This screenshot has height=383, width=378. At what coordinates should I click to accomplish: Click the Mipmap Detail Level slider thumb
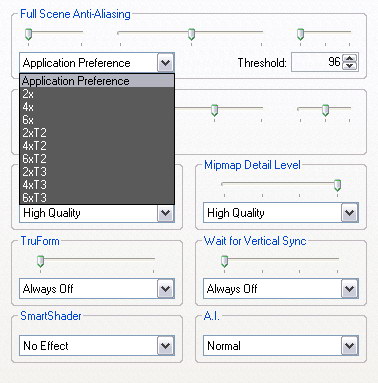(x=338, y=185)
